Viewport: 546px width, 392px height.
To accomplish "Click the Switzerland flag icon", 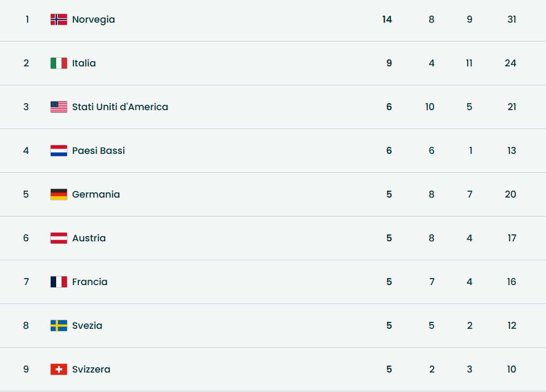I will 59,369.
